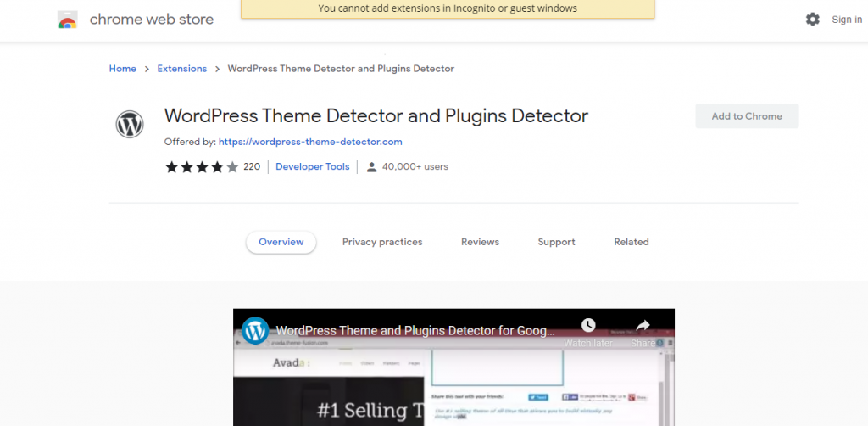Switch to the Overview tab
Screen dimensions: 868x426
(281, 242)
